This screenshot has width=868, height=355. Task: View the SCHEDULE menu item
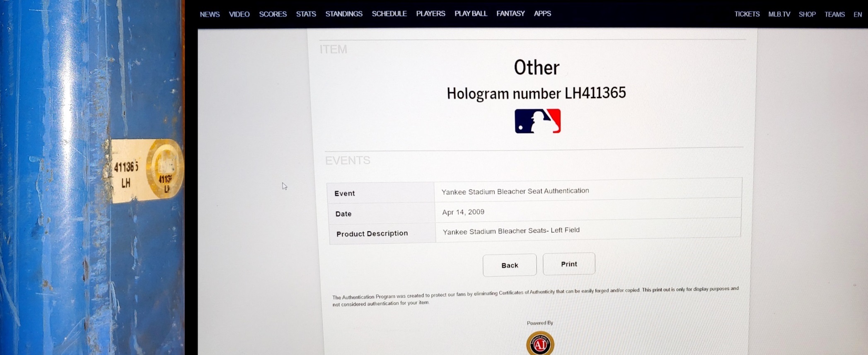pos(389,14)
